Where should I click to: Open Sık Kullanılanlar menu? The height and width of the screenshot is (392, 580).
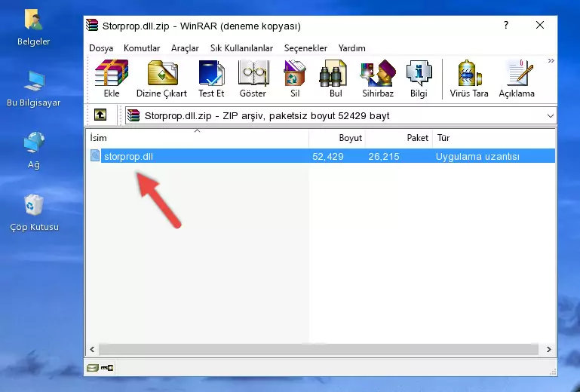click(241, 48)
